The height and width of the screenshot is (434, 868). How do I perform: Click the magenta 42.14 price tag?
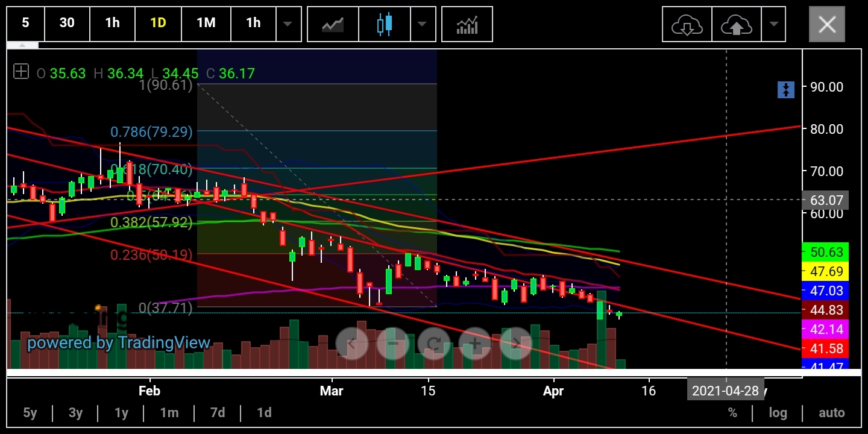[825, 329]
